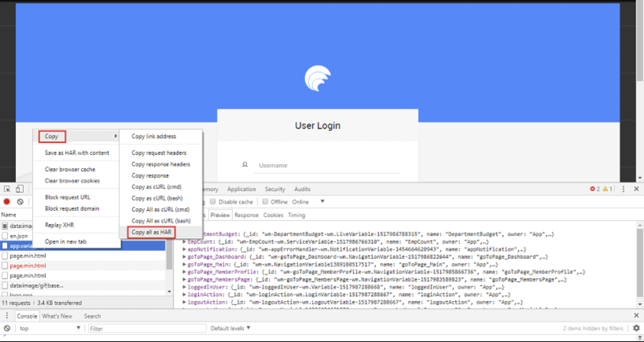Enable the Disable cache checkbox

[x=213, y=202]
